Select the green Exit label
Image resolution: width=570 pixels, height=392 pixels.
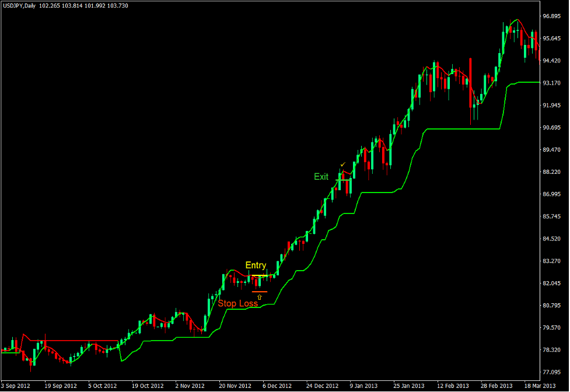pos(321,177)
